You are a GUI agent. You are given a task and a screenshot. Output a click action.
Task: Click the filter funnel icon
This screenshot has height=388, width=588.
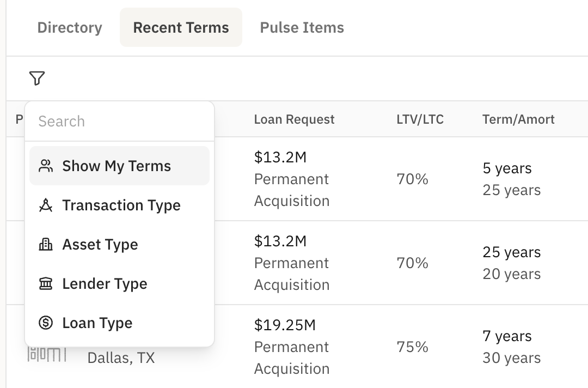pyautogui.click(x=37, y=78)
